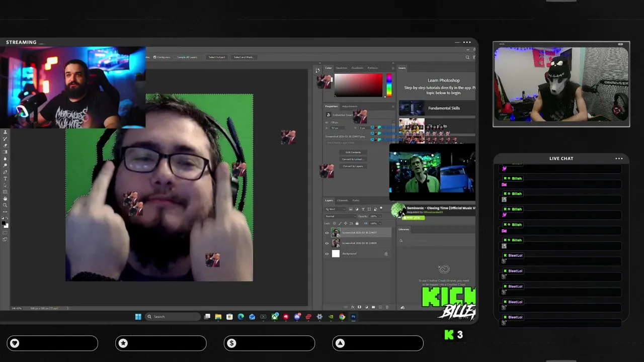644x362 pixels.
Task: Switch to the Paths tab
Action: pyautogui.click(x=356, y=201)
